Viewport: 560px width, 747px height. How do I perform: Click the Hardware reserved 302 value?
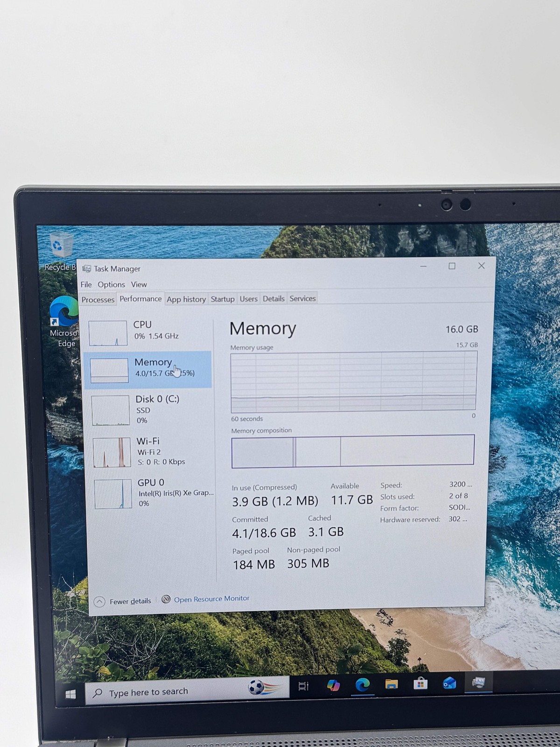coord(457,519)
